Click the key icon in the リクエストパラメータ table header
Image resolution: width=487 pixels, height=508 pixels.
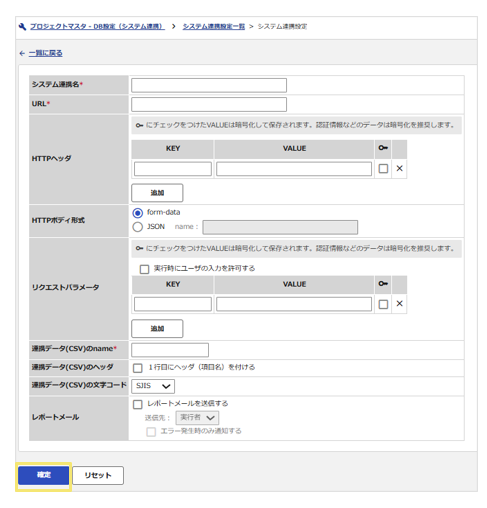[383, 284]
